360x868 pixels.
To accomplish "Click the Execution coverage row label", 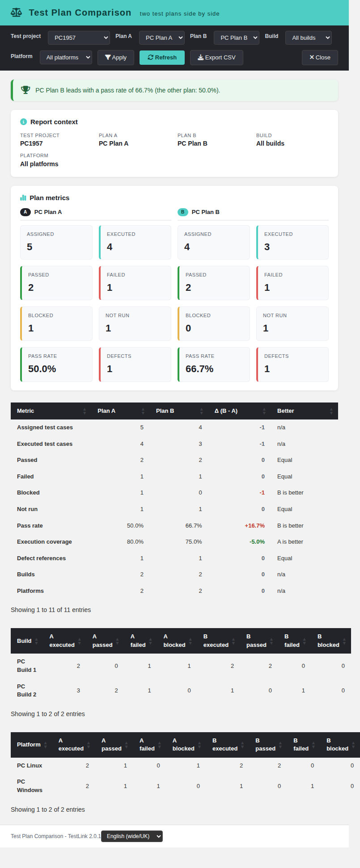I will coord(44,542).
